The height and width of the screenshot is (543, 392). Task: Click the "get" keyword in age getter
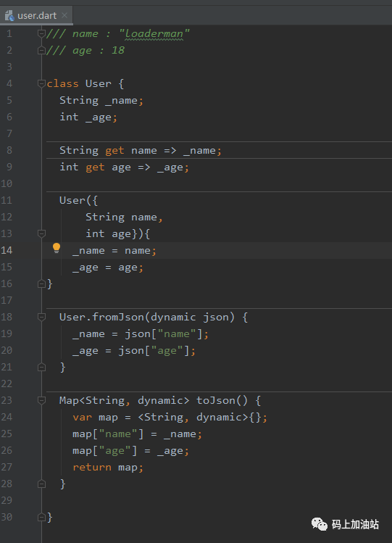(x=95, y=167)
